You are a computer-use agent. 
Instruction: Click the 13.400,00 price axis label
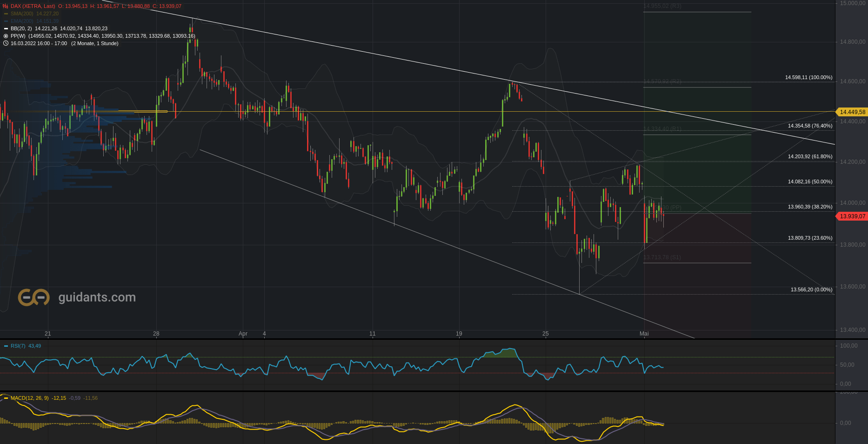pos(853,330)
